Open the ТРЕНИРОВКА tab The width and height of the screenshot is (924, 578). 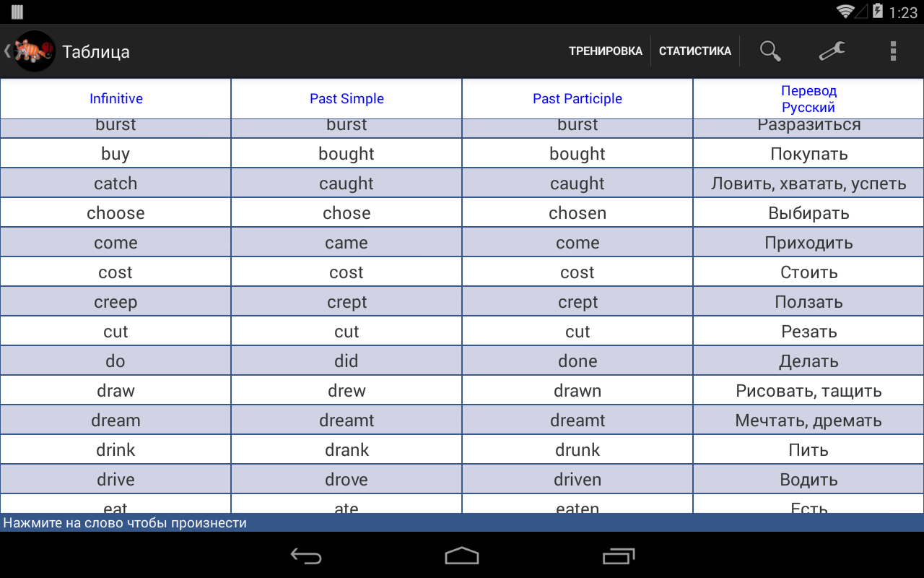click(605, 51)
